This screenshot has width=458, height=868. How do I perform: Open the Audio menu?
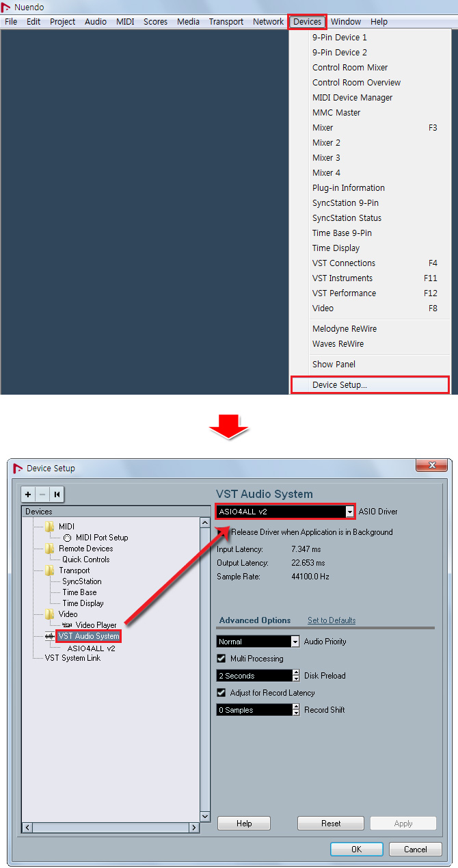point(96,22)
